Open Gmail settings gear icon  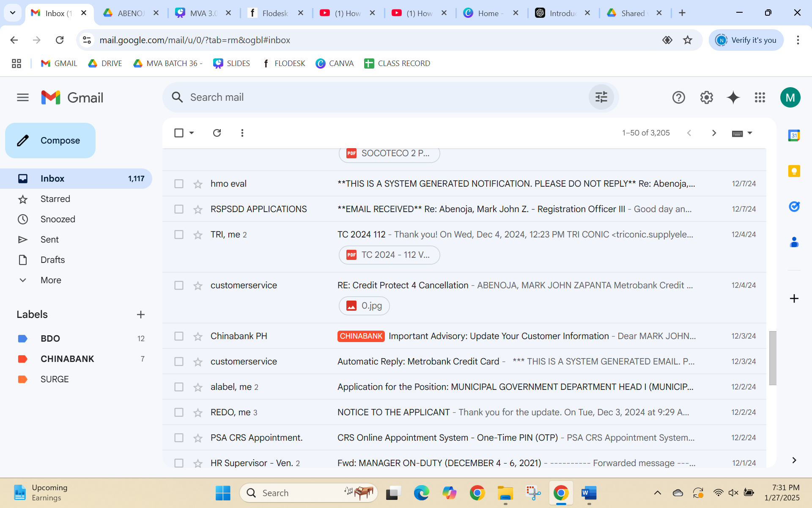(x=706, y=97)
